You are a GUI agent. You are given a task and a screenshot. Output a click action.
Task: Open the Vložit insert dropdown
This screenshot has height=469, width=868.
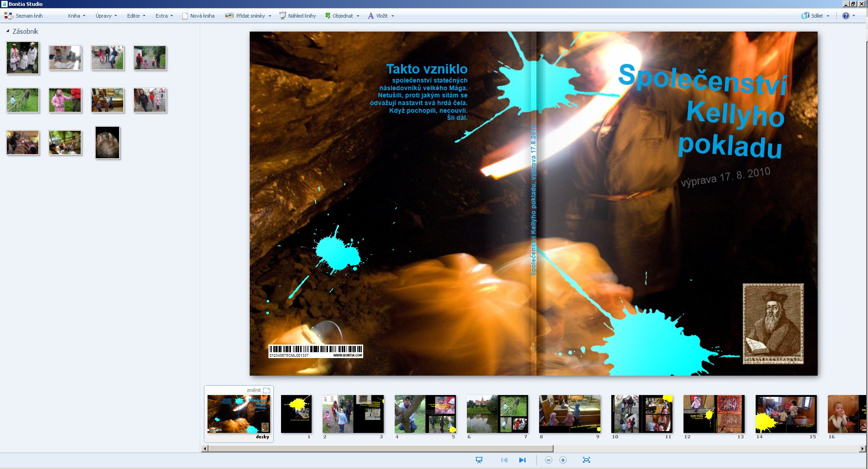381,16
